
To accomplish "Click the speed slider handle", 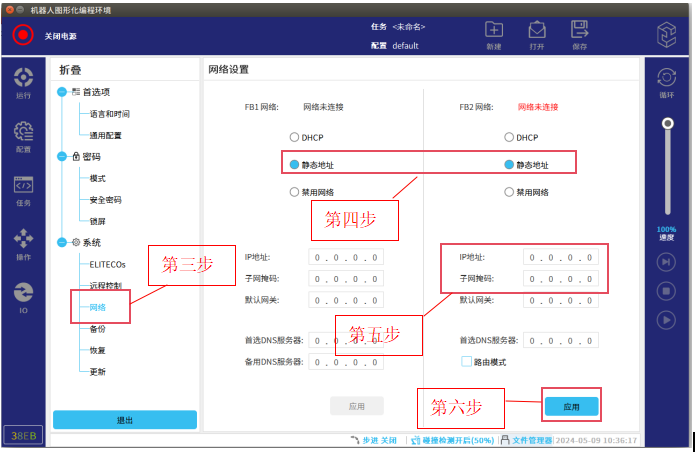I will (667, 123).
